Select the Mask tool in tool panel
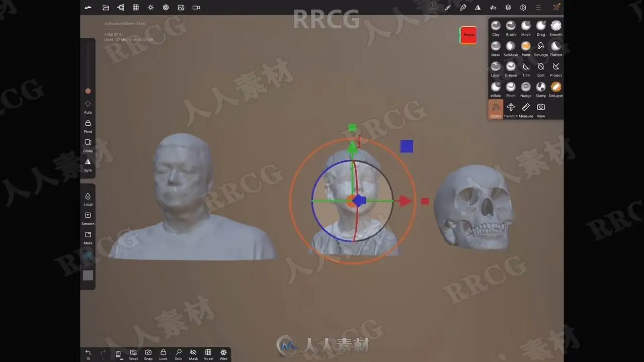 [x=496, y=49]
